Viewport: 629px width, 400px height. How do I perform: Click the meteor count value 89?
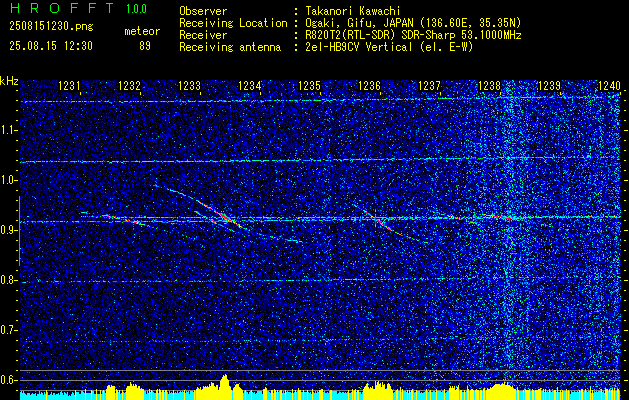(x=145, y=46)
